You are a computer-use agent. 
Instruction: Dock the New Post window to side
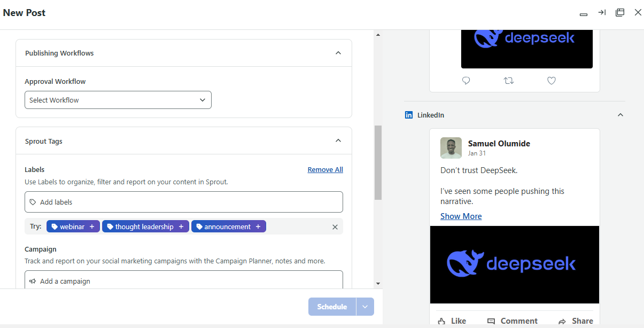602,12
